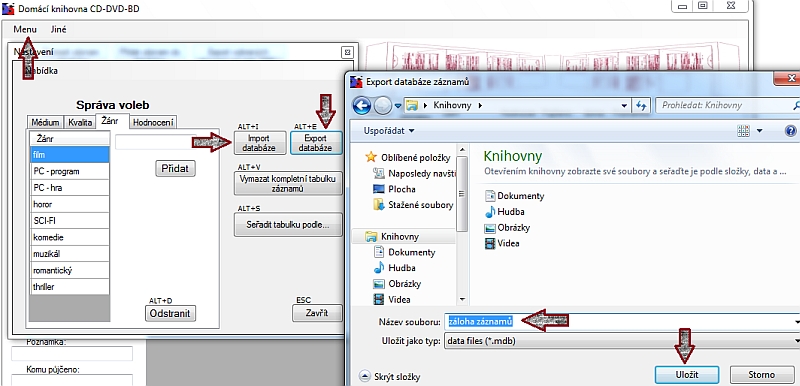Screen dimensions: 800x386
Task: Open the help question mark icon
Action: pos(791,131)
